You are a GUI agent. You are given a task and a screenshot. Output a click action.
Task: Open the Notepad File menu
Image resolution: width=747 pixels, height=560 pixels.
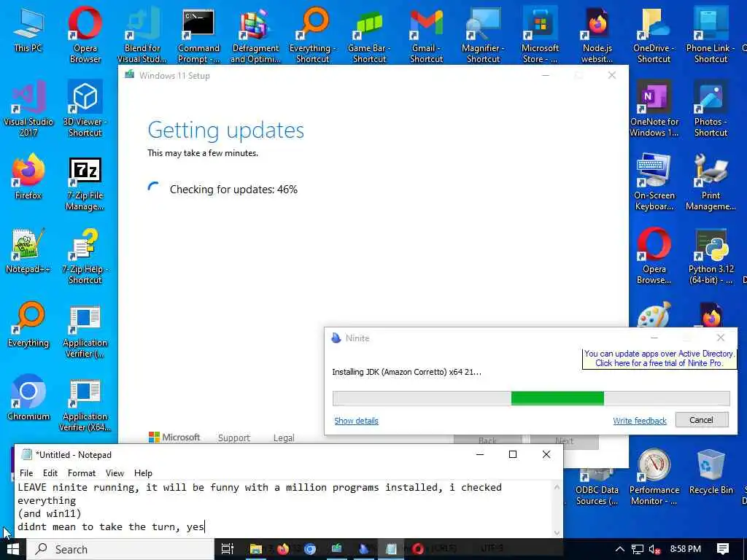tap(26, 472)
